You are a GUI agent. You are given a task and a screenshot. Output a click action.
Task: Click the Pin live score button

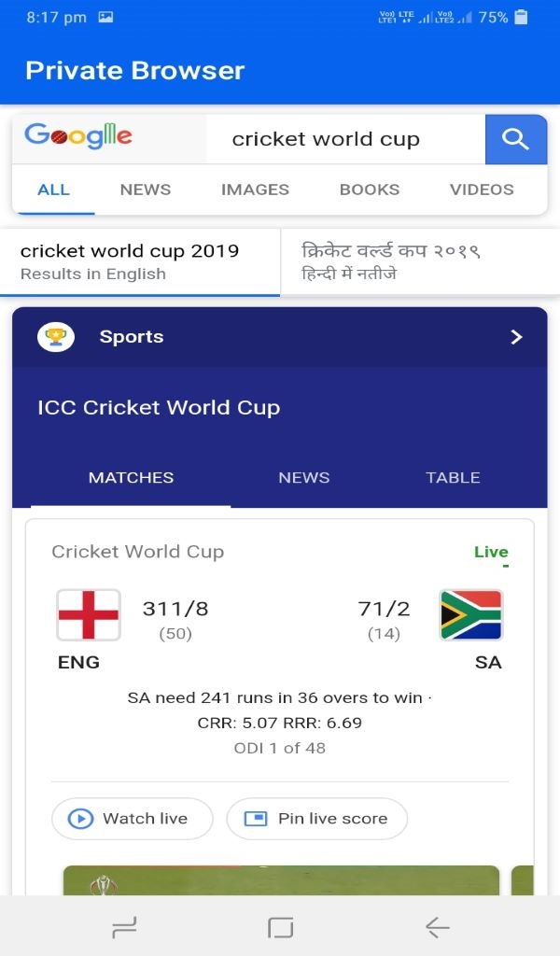coord(316,818)
